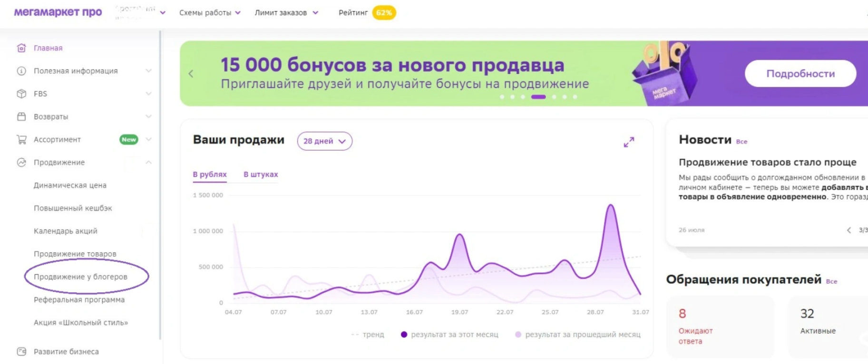This screenshot has width=868, height=364.
Task: Collapse the Продвижение section chevron
Action: click(x=148, y=162)
